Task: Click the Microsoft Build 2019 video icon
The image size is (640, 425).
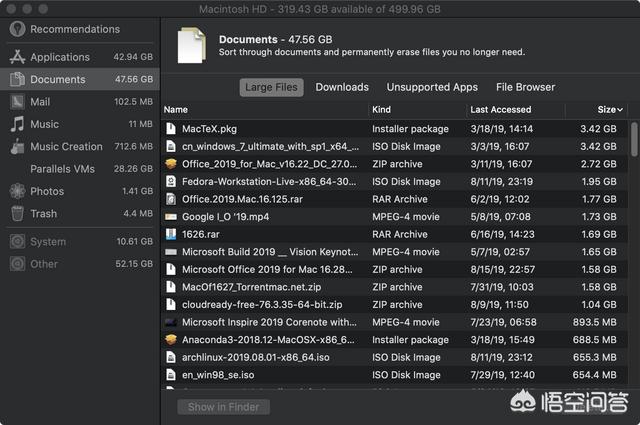Action: pos(171,252)
